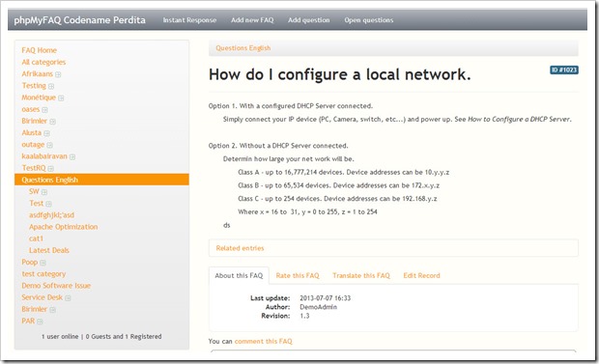599x364 pixels.
Task: Click the How to Configure a DHCP Server reference
Action: point(519,119)
